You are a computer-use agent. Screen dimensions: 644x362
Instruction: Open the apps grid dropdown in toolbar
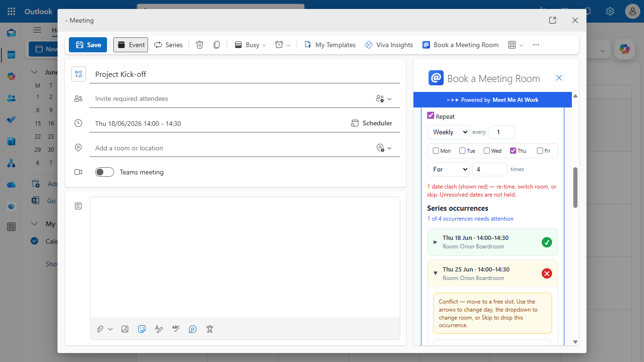(516, 45)
